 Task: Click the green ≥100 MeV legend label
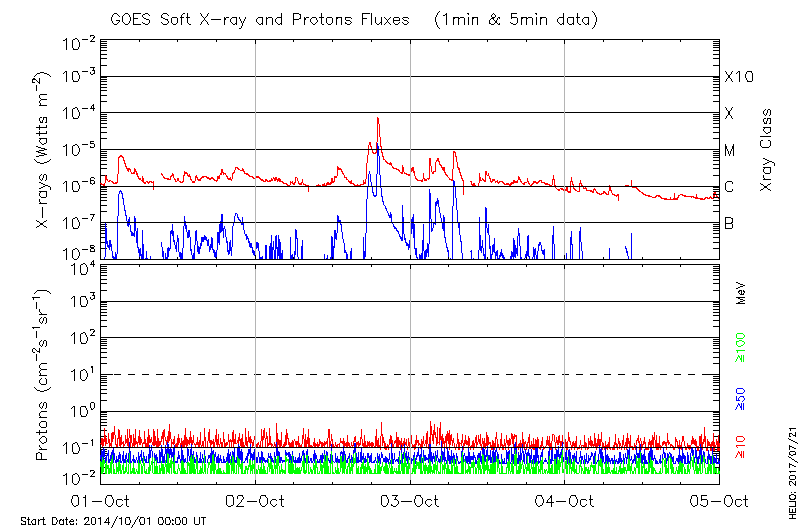coord(741,349)
